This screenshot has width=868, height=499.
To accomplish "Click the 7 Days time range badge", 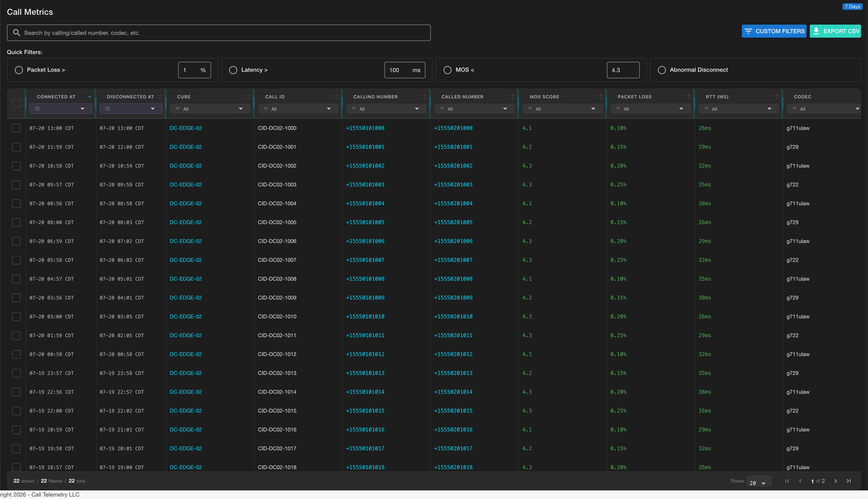I will coord(852,7).
